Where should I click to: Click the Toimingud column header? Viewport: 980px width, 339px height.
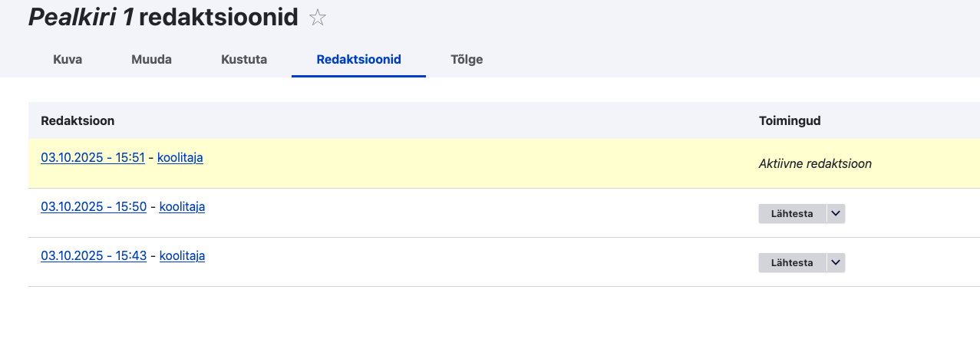(x=790, y=121)
